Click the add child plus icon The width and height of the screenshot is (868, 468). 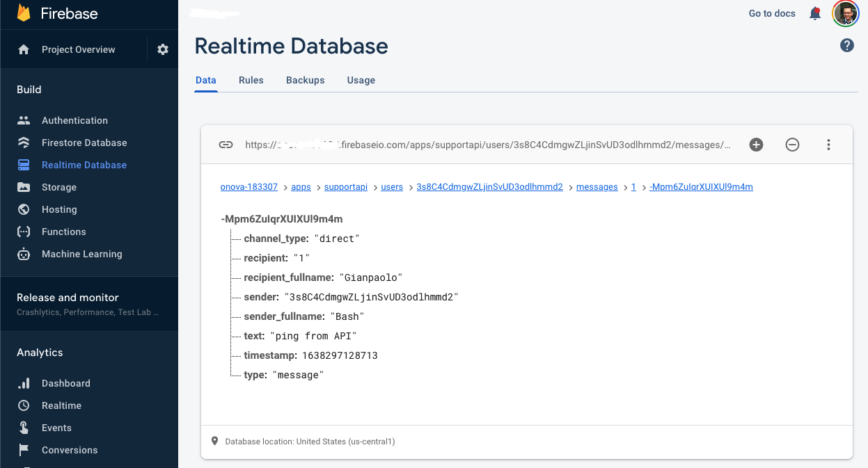click(x=756, y=145)
